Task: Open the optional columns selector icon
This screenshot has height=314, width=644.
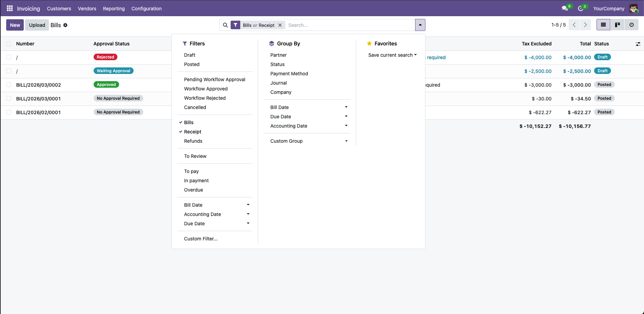Action: [x=638, y=44]
